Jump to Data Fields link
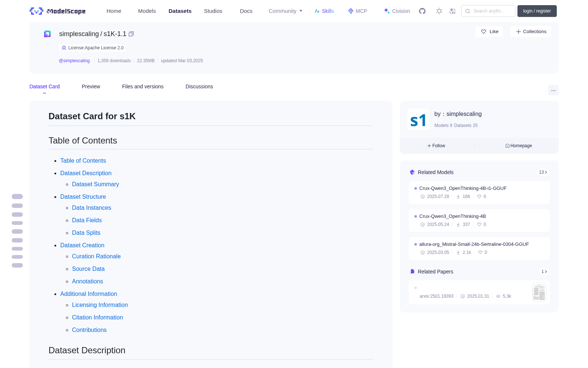This screenshot has width=588, height=368. point(87,220)
